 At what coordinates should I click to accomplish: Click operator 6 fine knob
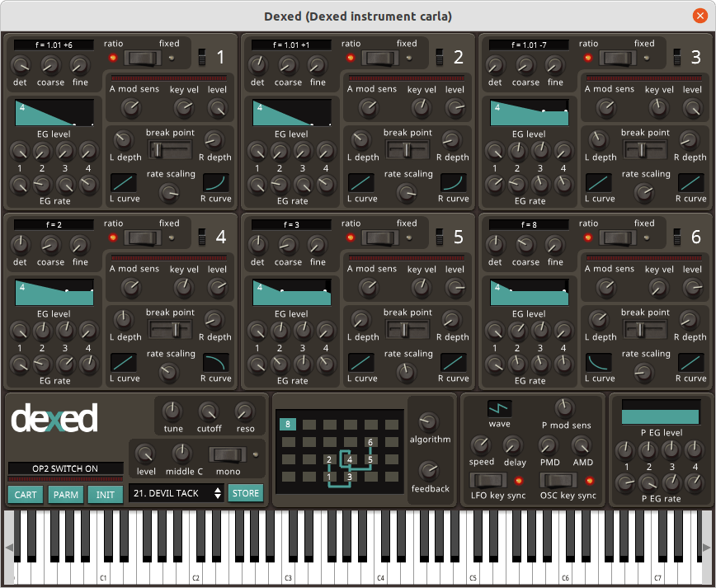[x=555, y=245]
